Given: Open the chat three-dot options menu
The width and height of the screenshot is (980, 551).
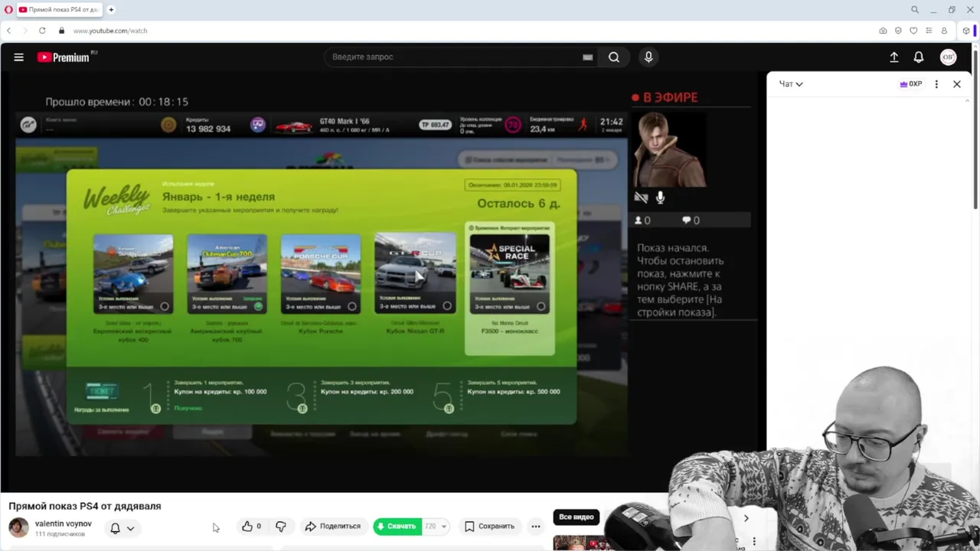Looking at the screenshot, I should point(936,84).
